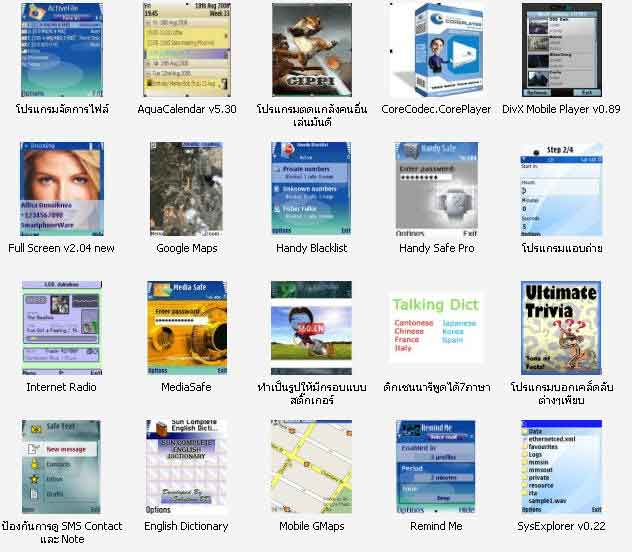The width and height of the screenshot is (632, 552).
Task: Select the Full Screen v2.04 new thumbnail
Action: click(62, 189)
